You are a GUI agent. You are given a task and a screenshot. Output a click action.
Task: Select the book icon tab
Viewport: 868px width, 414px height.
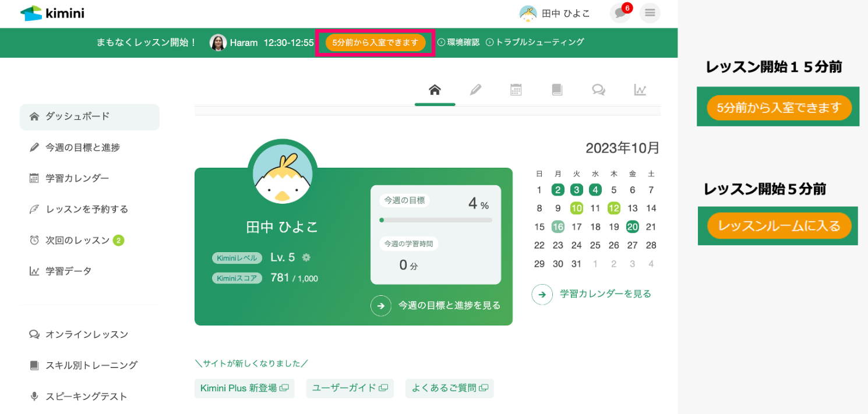point(557,90)
